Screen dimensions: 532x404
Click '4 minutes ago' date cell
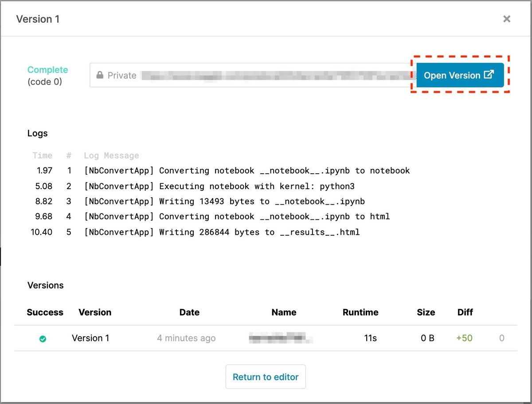[x=186, y=338]
